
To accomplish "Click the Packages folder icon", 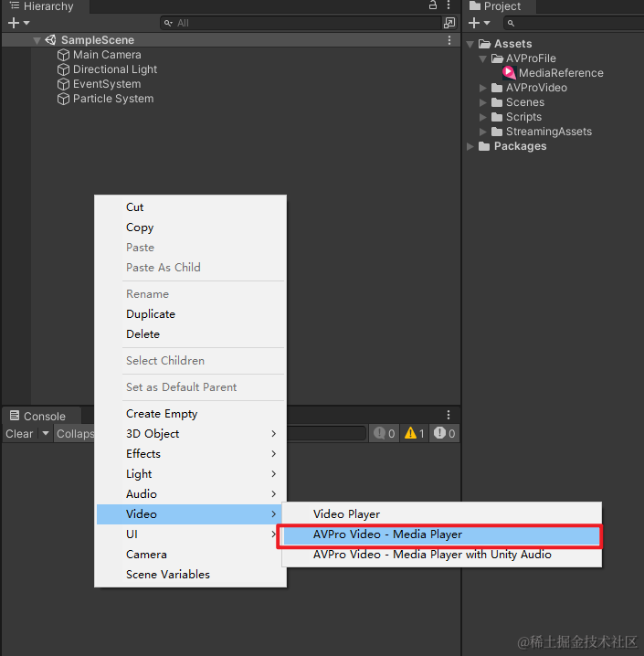I will point(484,146).
